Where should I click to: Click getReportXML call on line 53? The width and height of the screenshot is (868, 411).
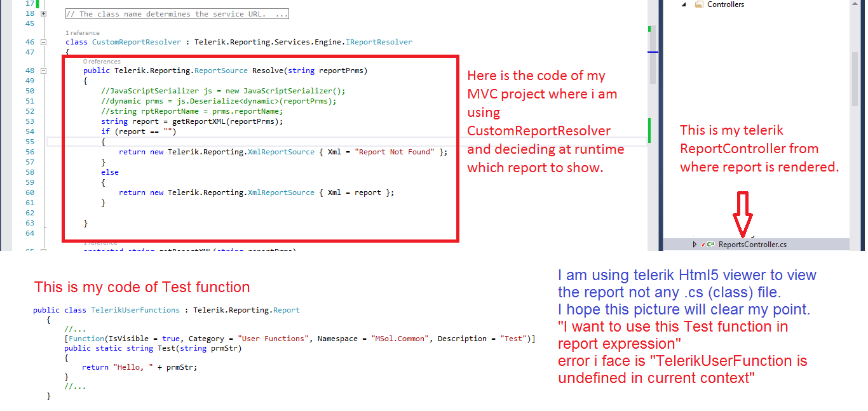tap(227, 121)
